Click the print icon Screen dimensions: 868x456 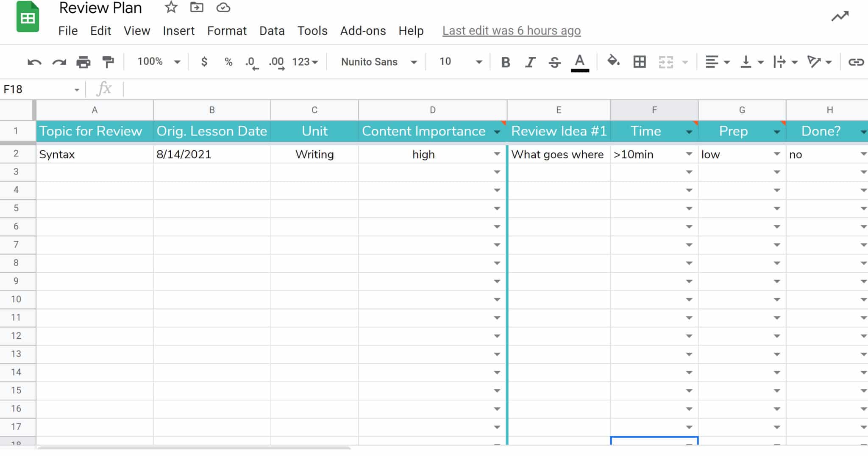click(83, 62)
